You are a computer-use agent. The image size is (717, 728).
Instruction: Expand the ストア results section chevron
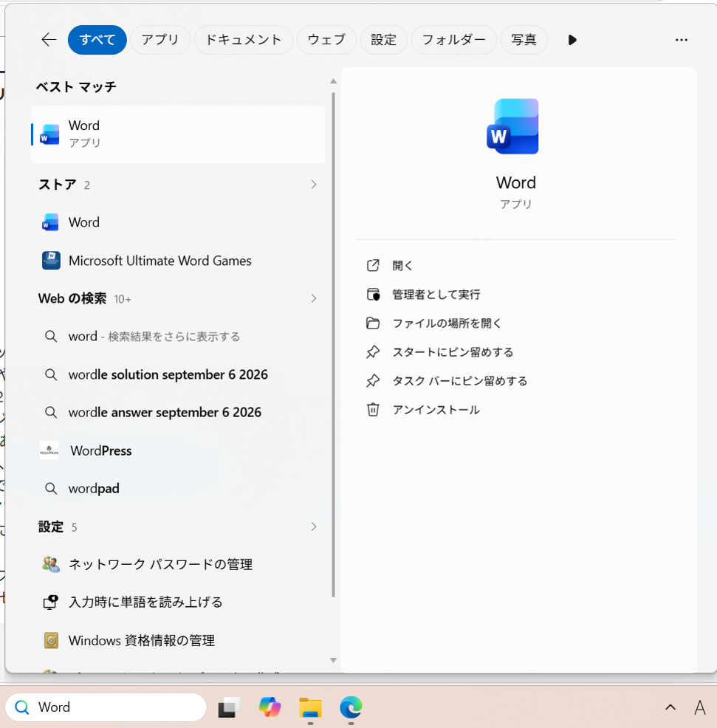pos(314,185)
